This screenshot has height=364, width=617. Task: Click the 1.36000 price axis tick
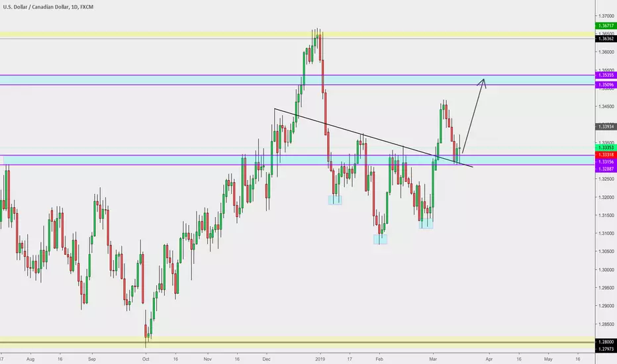pos(606,52)
